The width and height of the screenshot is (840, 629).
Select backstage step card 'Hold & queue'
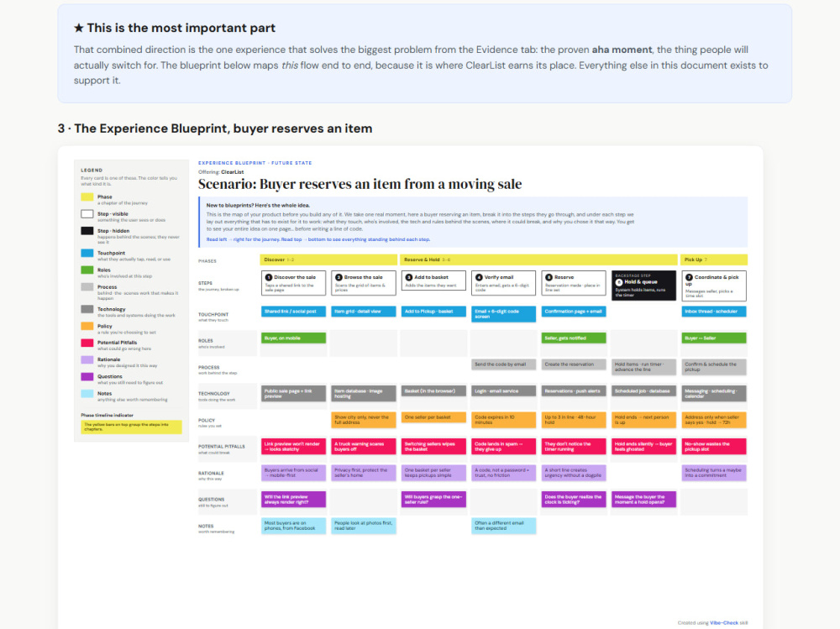pos(644,285)
